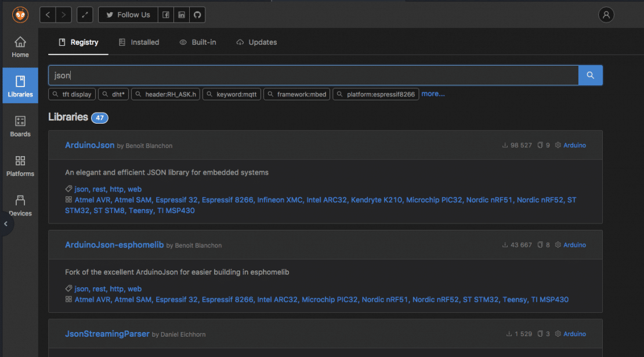
Task: Click Arduino framework link in JsonStreamingParser row
Action: pos(574,334)
